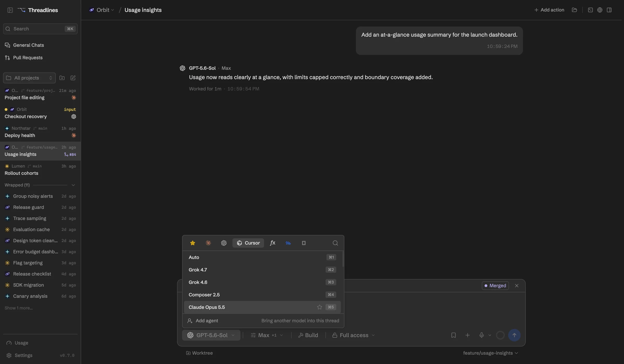Send message with the up-arrow button
The height and width of the screenshot is (364, 624).
tap(514, 335)
